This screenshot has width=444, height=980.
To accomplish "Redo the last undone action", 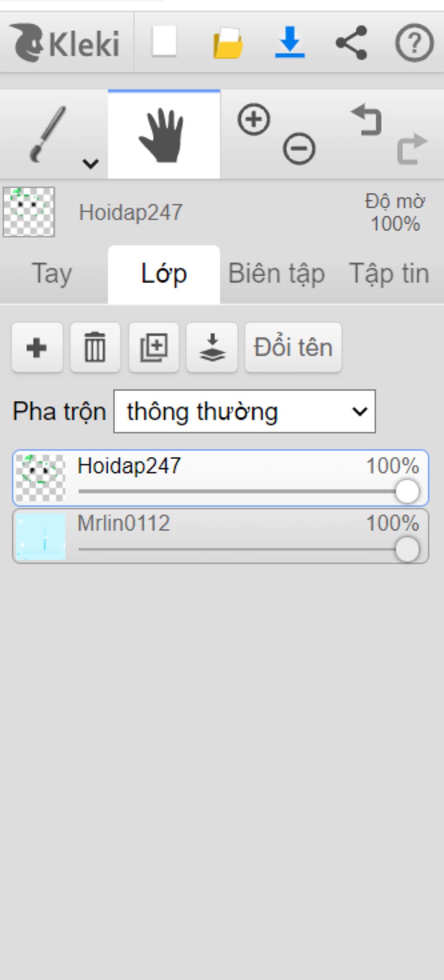I will click(412, 149).
